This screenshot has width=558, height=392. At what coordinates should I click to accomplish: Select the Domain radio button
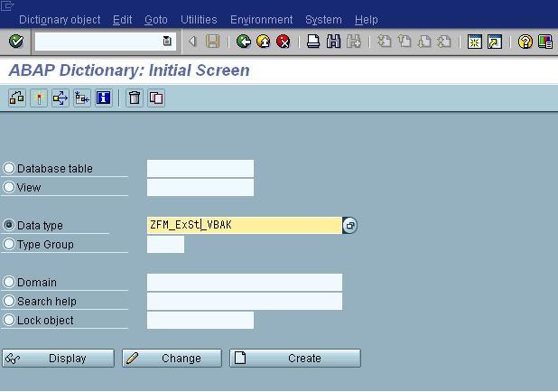[x=9, y=282]
